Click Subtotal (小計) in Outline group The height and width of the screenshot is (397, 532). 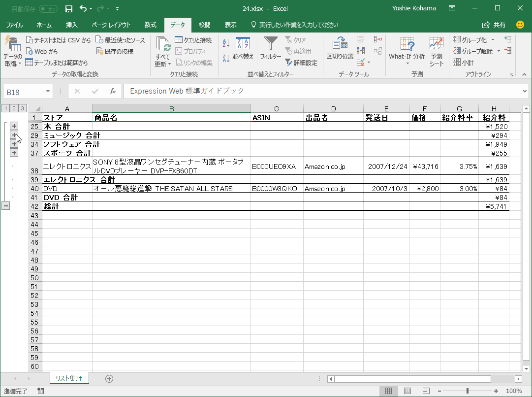463,63
